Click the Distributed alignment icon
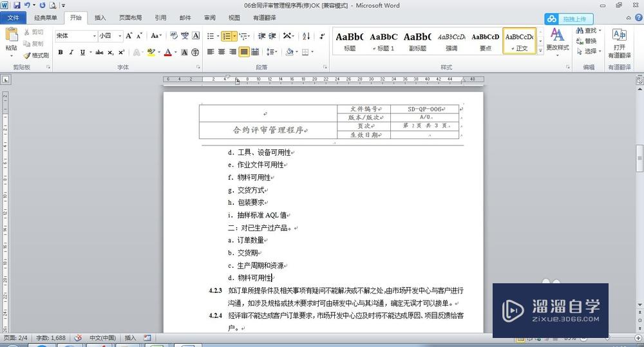The image size is (644, 347). tap(254, 52)
